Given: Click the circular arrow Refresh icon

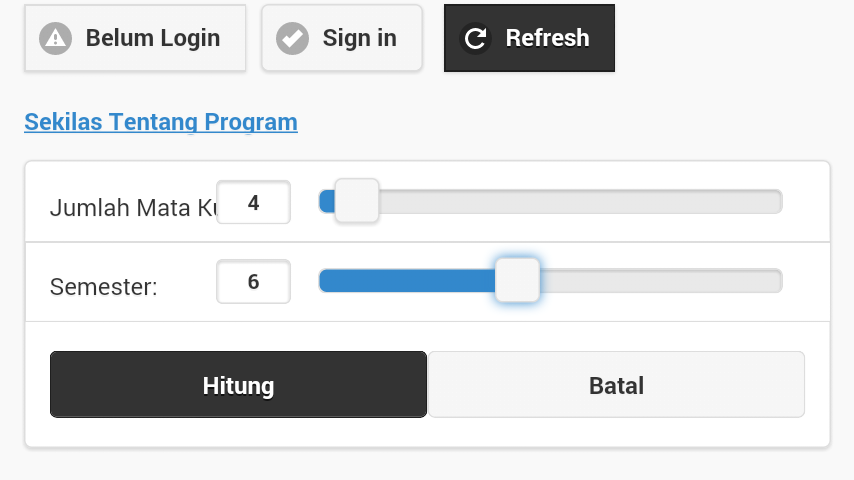Looking at the screenshot, I should (x=475, y=39).
